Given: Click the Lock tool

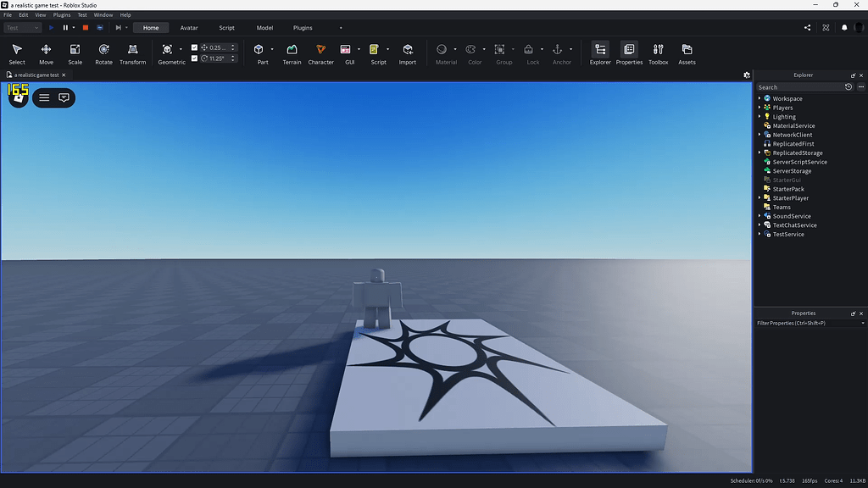Looking at the screenshot, I should [529, 49].
